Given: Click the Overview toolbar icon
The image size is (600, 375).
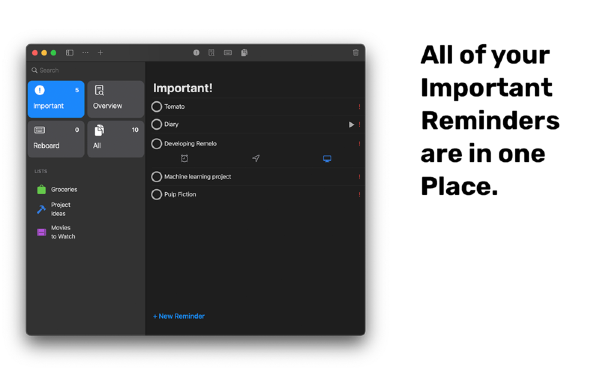Looking at the screenshot, I should click(x=211, y=52).
